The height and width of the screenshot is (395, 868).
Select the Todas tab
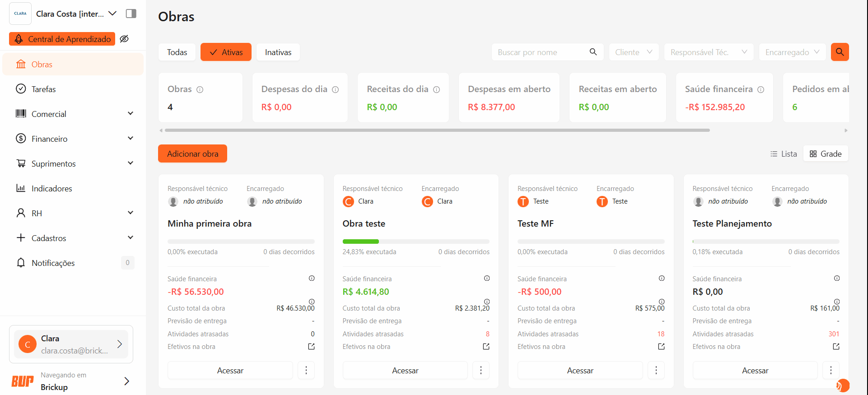[x=177, y=52]
